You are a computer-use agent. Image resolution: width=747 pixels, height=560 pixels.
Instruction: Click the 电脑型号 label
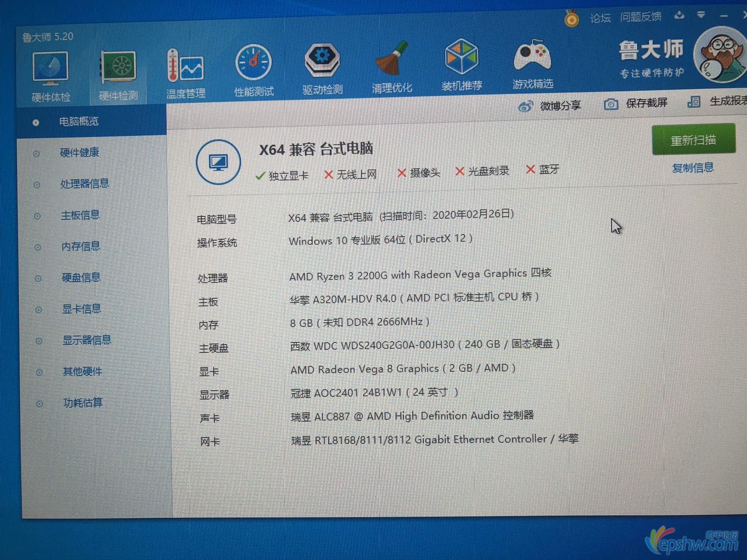click(x=216, y=220)
